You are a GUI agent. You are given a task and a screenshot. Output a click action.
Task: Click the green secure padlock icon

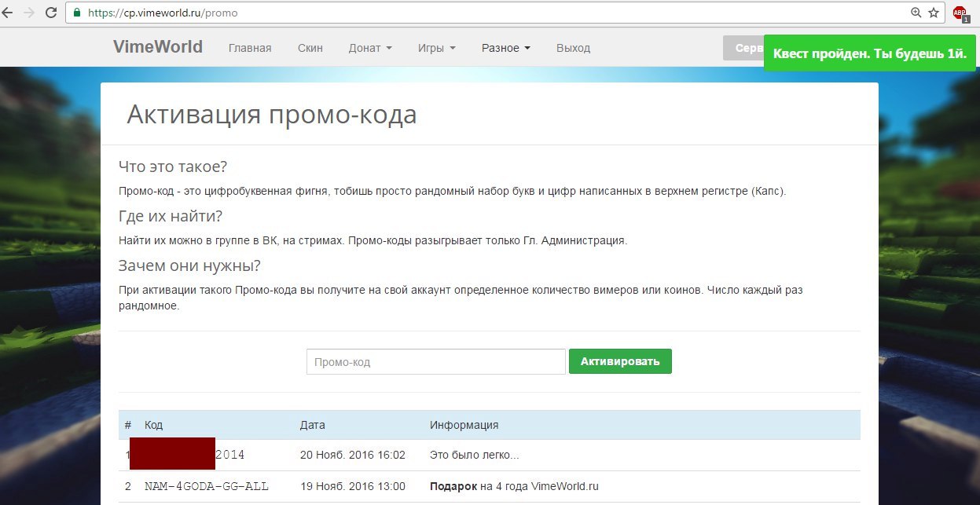click(77, 13)
